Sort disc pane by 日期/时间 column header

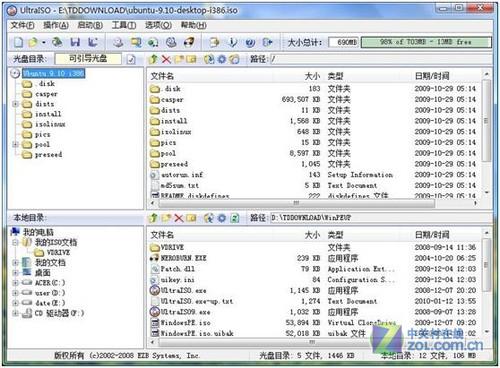pyautogui.click(x=432, y=76)
